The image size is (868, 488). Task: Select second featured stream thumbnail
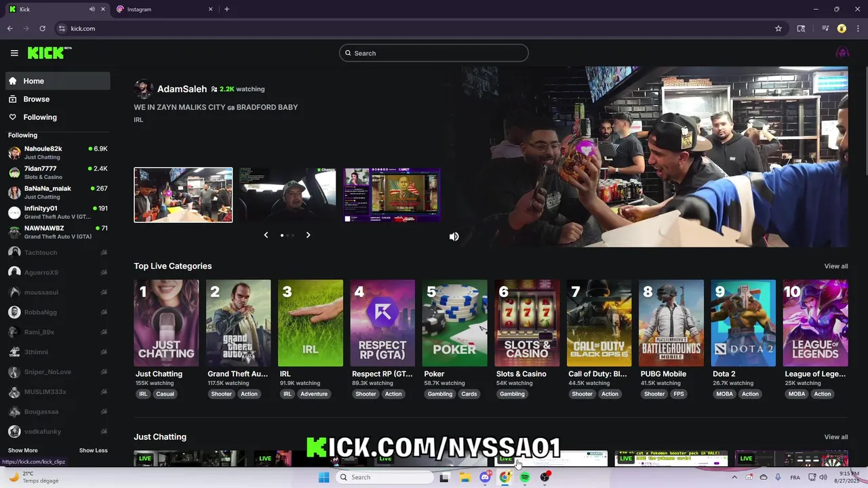(x=288, y=195)
